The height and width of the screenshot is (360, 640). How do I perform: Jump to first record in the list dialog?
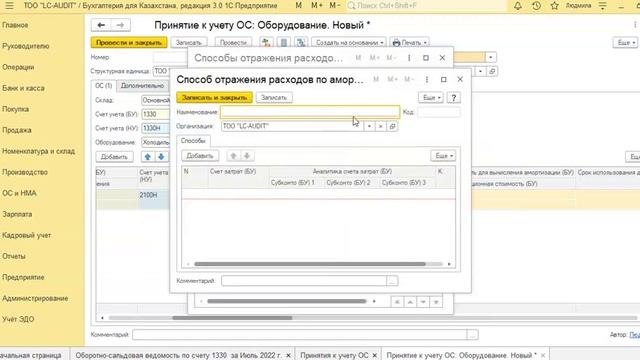point(397,302)
